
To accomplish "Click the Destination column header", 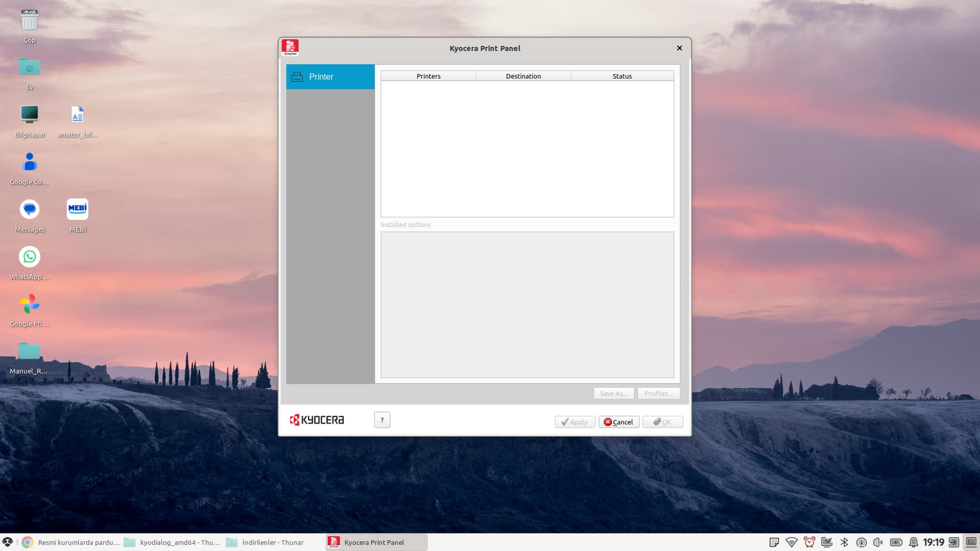I will pos(523,76).
